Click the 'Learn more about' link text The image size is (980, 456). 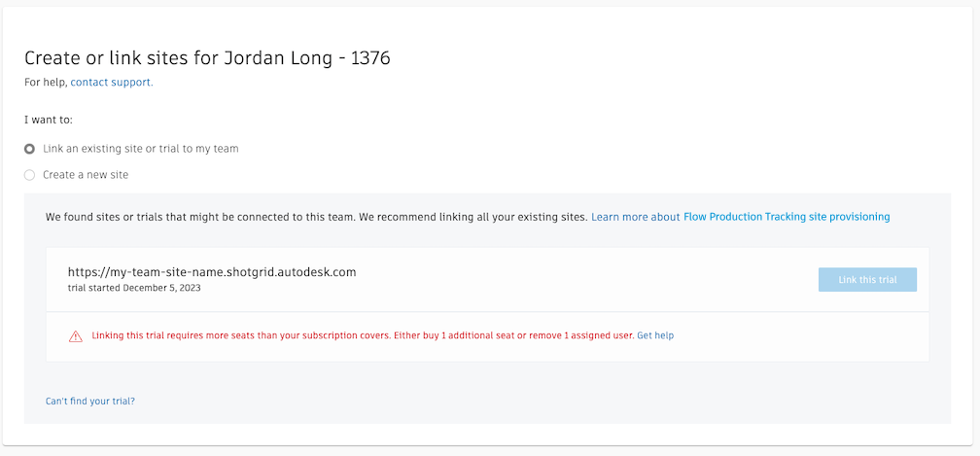pos(635,217)
